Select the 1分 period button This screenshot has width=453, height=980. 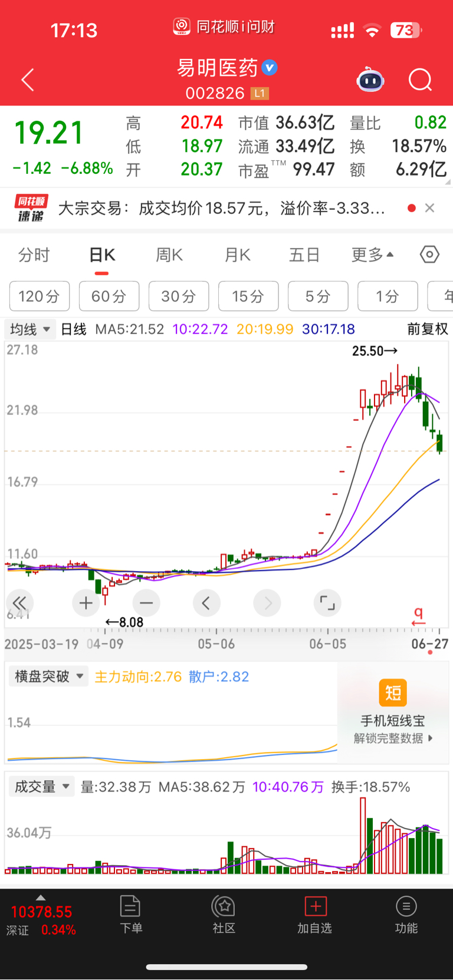coord(388,296)
